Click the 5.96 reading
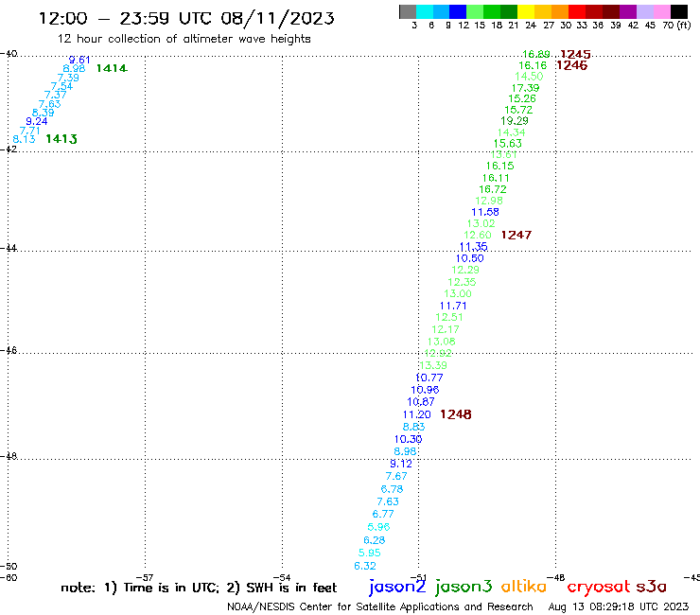The height and width of the screenshot is (615, 700). tap(378, 527)
